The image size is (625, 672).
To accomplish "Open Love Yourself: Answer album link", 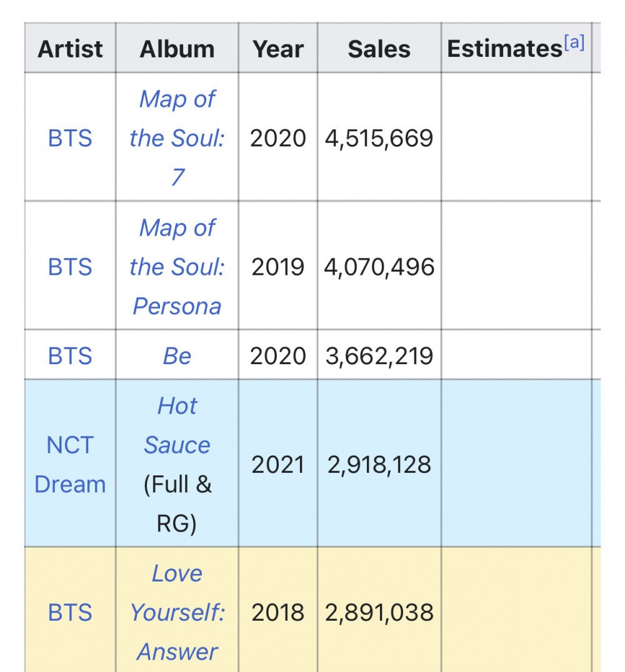I will (x=177, y=612).
